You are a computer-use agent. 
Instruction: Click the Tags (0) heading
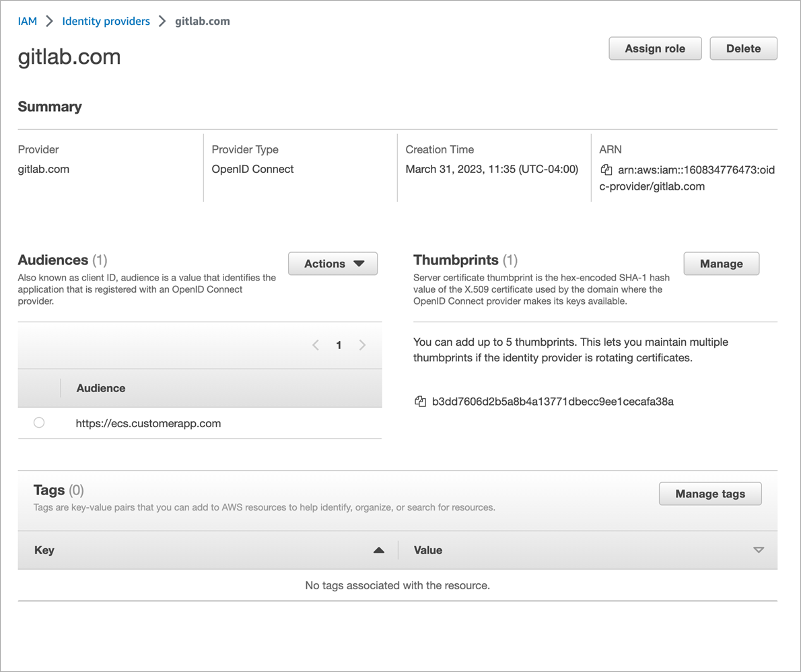(x=59, y=490)
